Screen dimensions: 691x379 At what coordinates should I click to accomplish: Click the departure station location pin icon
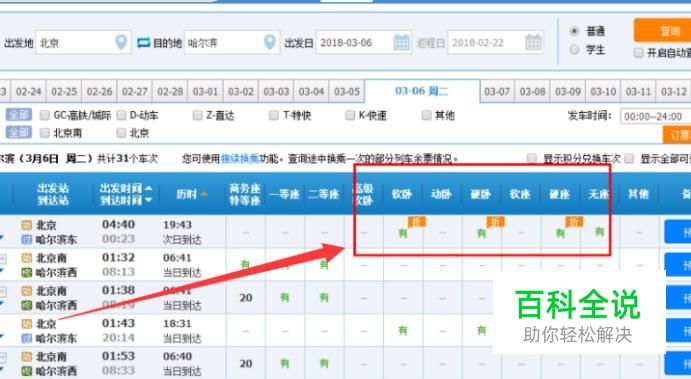coord(121,42)
